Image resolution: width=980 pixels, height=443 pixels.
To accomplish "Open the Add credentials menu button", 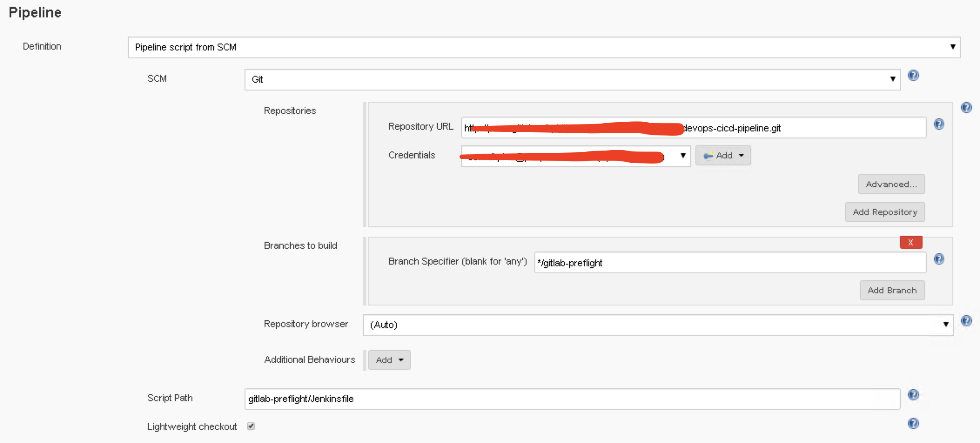I will click(x=723, y=156).
